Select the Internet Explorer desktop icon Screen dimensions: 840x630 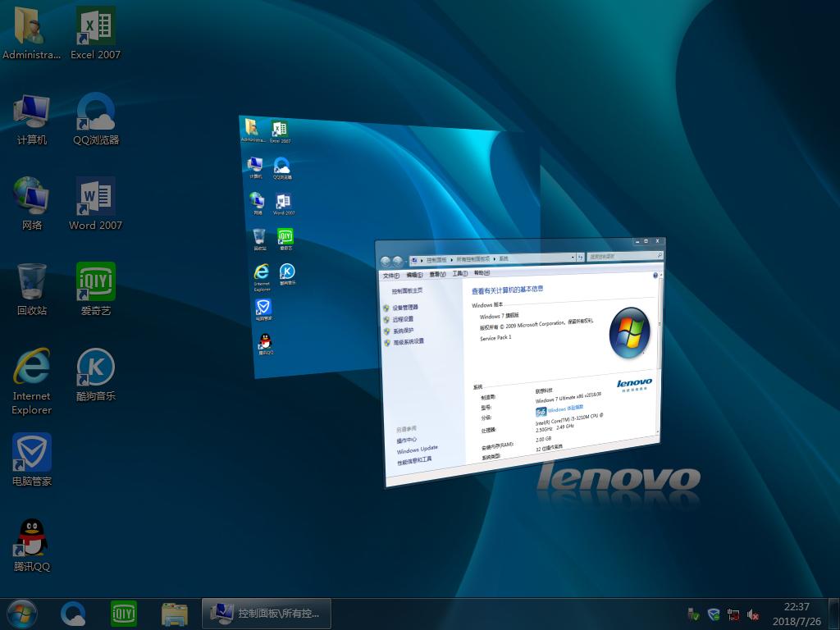pyautogui.click(x=31, y=369)
